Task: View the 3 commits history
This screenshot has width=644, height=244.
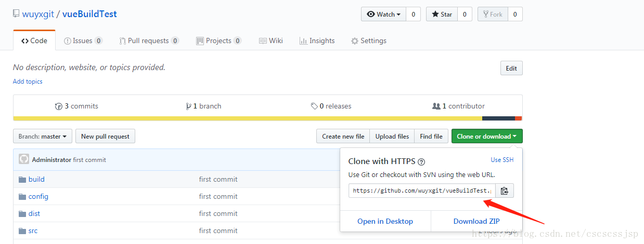Action: click(x=76, y=106)
